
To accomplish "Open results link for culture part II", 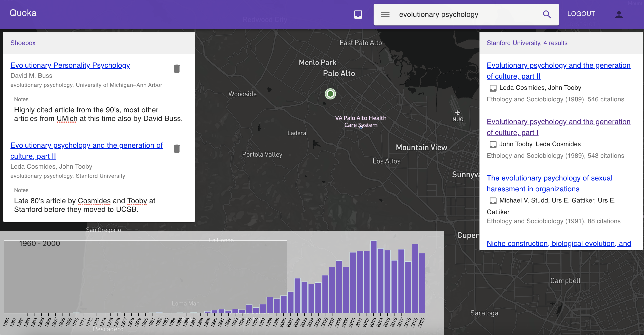I will tap(559, 70).
